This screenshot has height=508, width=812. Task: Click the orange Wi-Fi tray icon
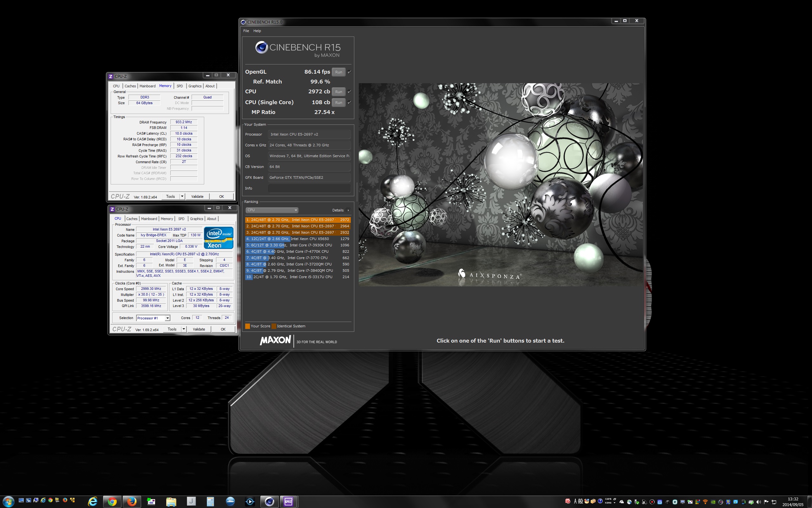click(705, 502)
